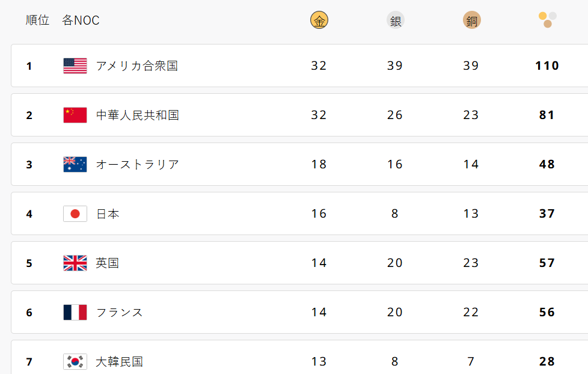Click the United States flag icon
This screenshot has width=588, height=374.
pos(75,66)
